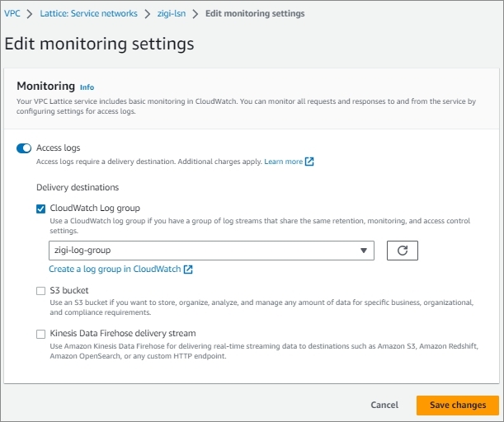Viewport: 504px width, 422px height.
Task: Click the Access logs label
Action: pyautogui.click(x=59, y=148)
